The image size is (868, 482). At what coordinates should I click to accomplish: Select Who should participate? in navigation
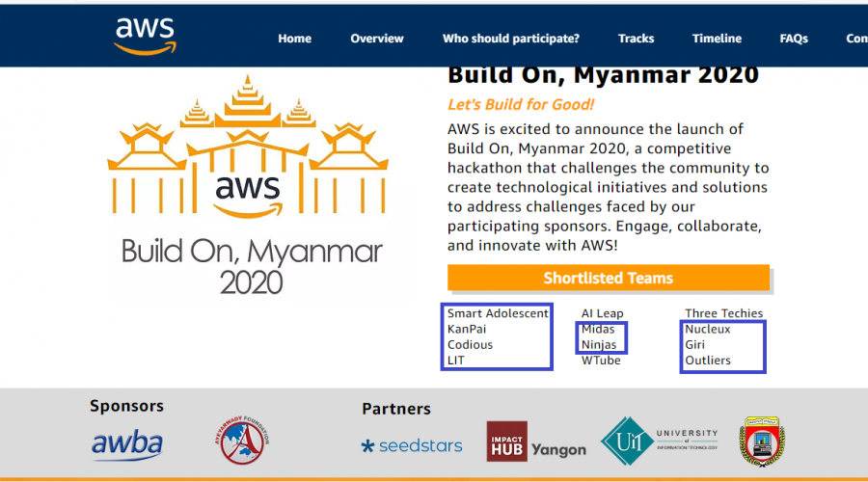pyautogui.click(x=511, y=39)
